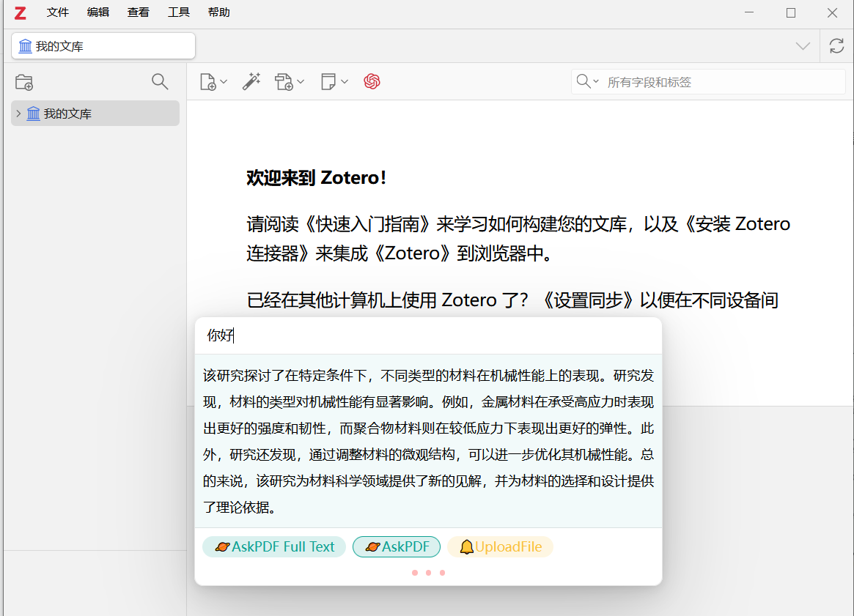Screen dimensions: 854x616
Task: Click the 所有字段和标签 search field
Action: click(722, 82)
